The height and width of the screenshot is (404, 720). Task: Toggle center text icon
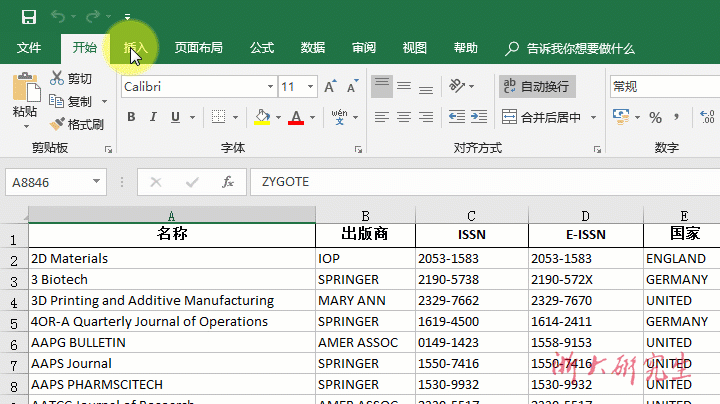pos(404,117)
